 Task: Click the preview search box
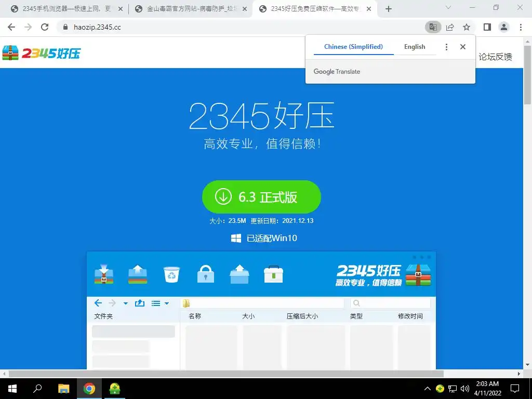tap(390, 303)
